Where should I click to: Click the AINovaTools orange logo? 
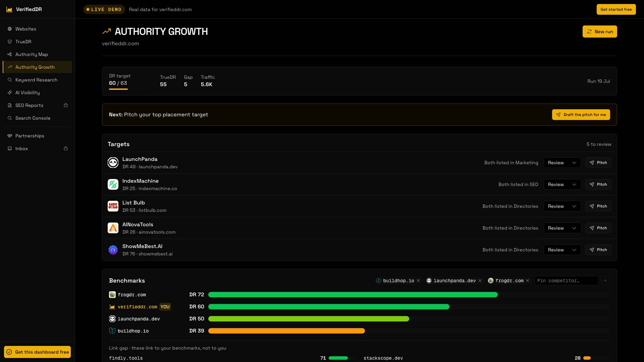113,228
